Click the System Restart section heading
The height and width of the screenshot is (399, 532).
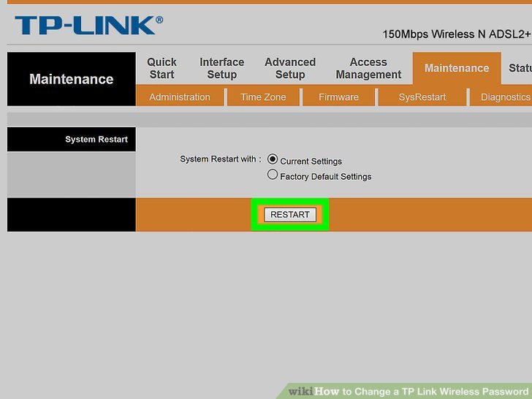point(96,139)
